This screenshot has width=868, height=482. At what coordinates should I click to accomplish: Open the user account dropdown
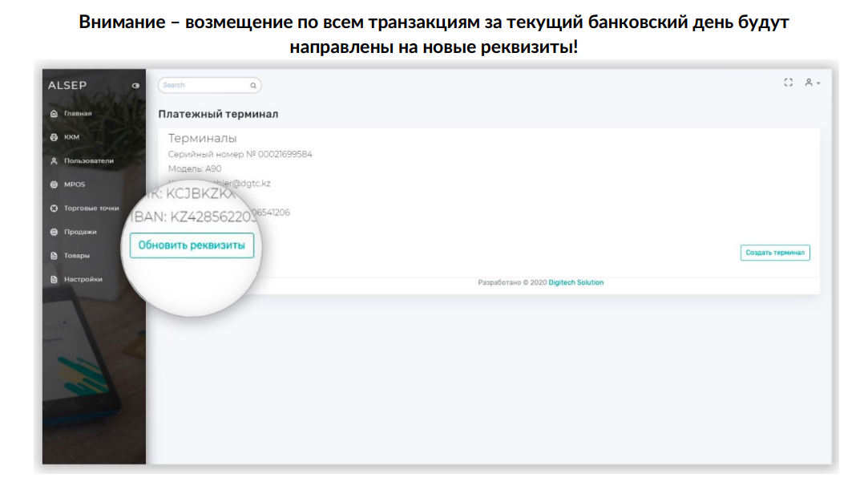click(x=812, y=83)
